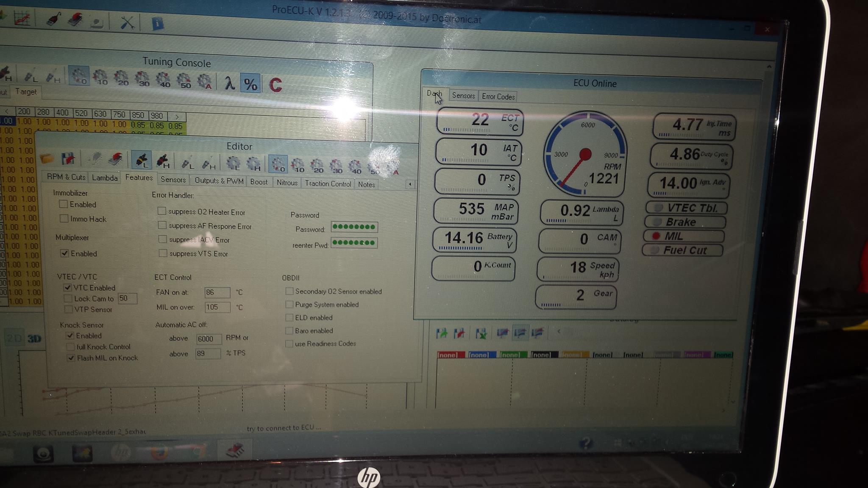Open the Error Codes tab in ECU Online

click(x=498, y=97)
